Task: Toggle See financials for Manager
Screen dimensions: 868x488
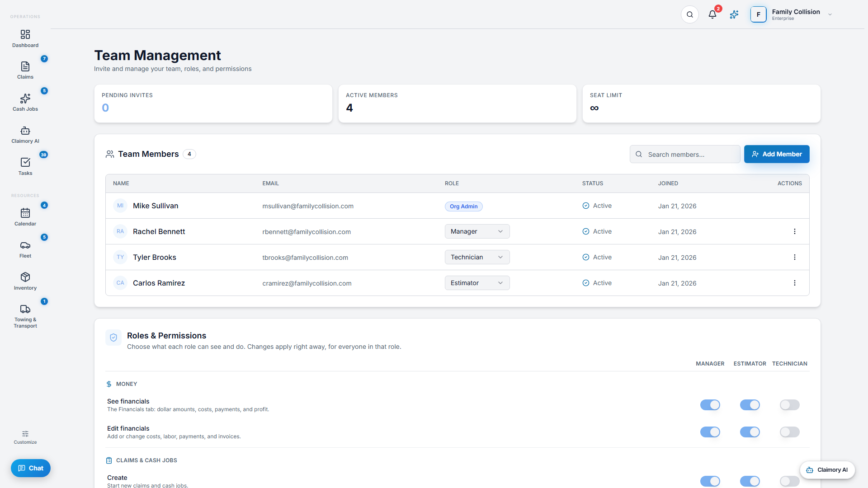Action: point(710,405)
